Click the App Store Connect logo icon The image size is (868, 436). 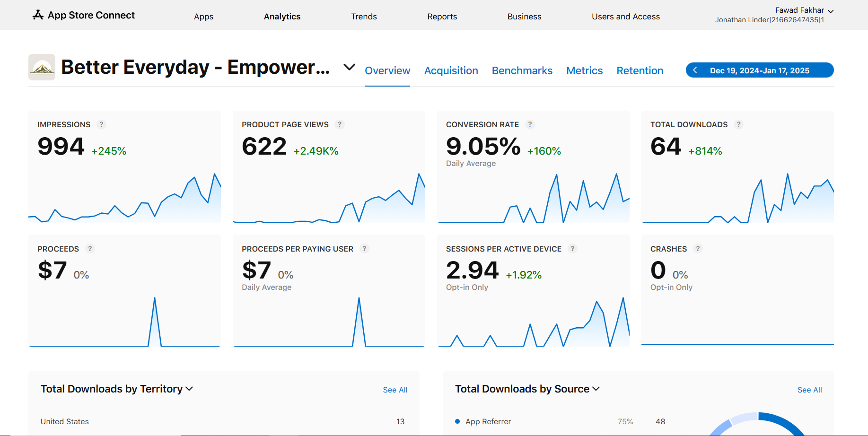click(x=38, y=15)
